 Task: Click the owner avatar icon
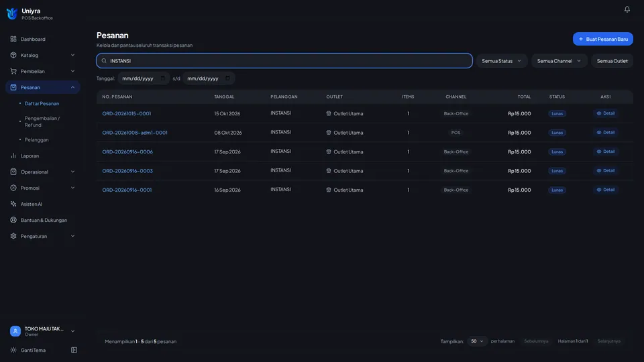coord(15,330)
